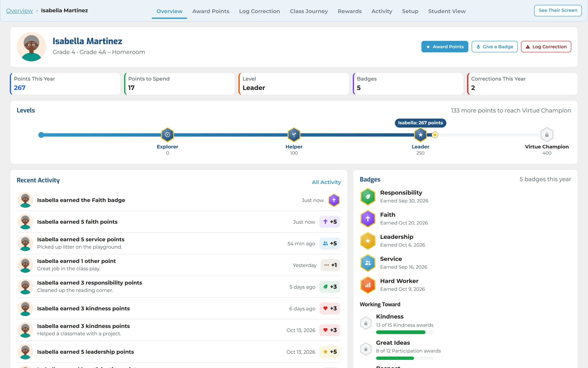The height and width of the screenshot is (368, 588).
Task: Click the red Log Correction button
Action: (546, 47)
